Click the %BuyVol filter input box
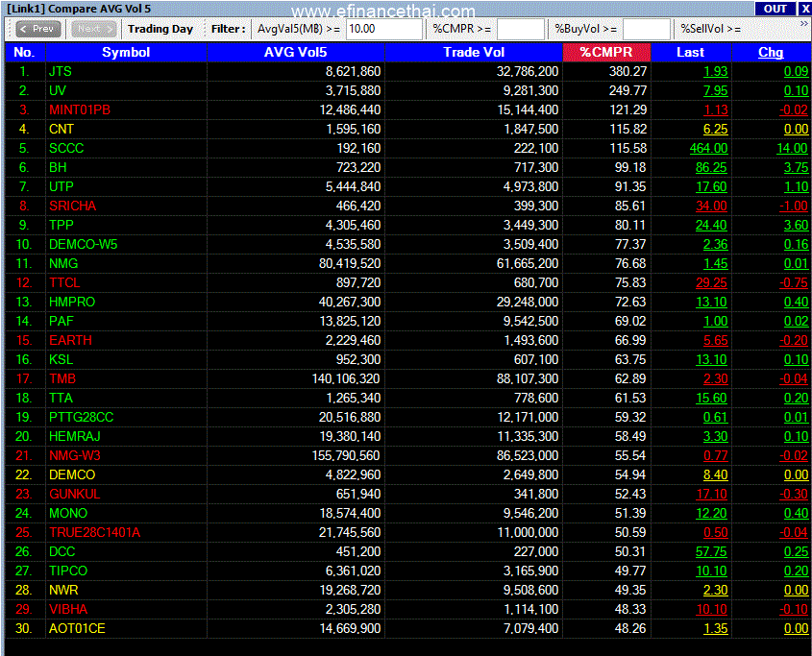This screenshot has height=656, width=812. (x=647, y=29)
